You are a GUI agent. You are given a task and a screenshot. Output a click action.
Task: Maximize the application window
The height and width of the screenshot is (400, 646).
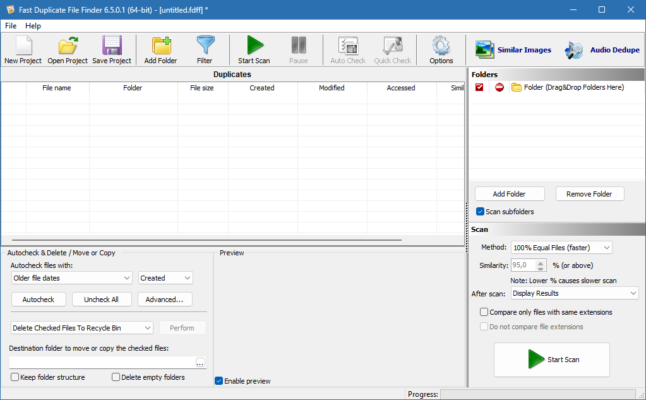(x=602, y=9)
